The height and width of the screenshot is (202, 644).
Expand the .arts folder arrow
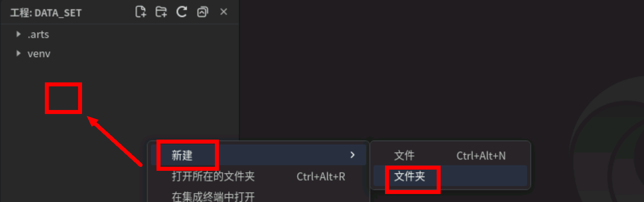tap(18, 34)
